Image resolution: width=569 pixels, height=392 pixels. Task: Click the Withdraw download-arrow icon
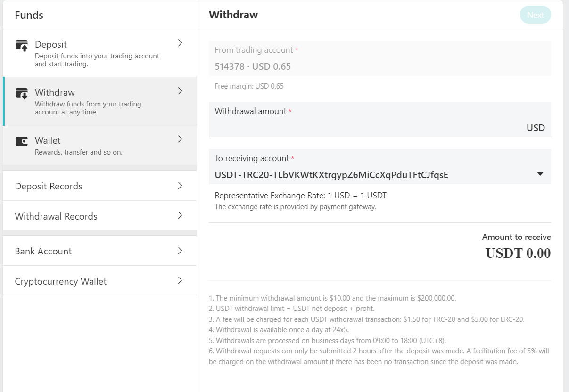[x=22, y=93]
